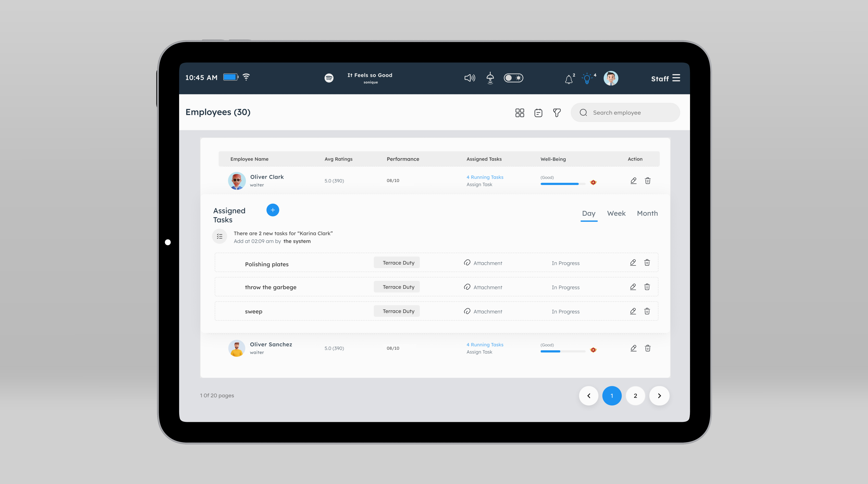Viewport: 868px width, 484px height.
Task: Add a new assigned task
Action: [x=273, y=210]
